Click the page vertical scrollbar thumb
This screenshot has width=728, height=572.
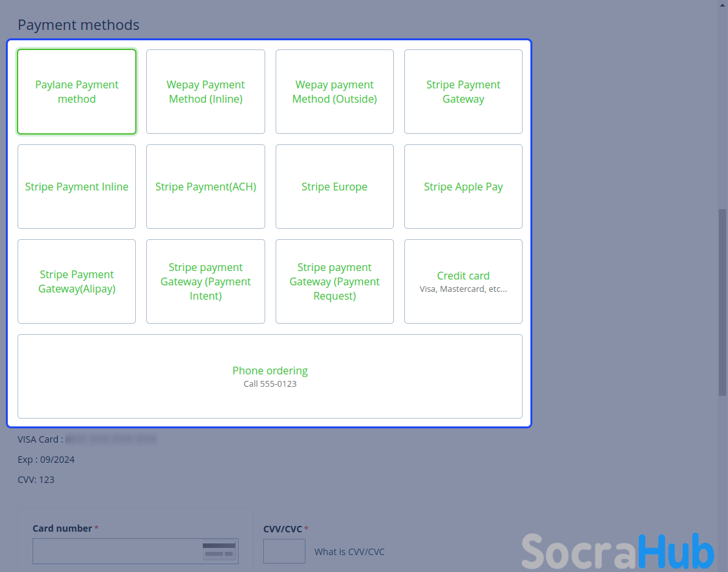[722, 302]
